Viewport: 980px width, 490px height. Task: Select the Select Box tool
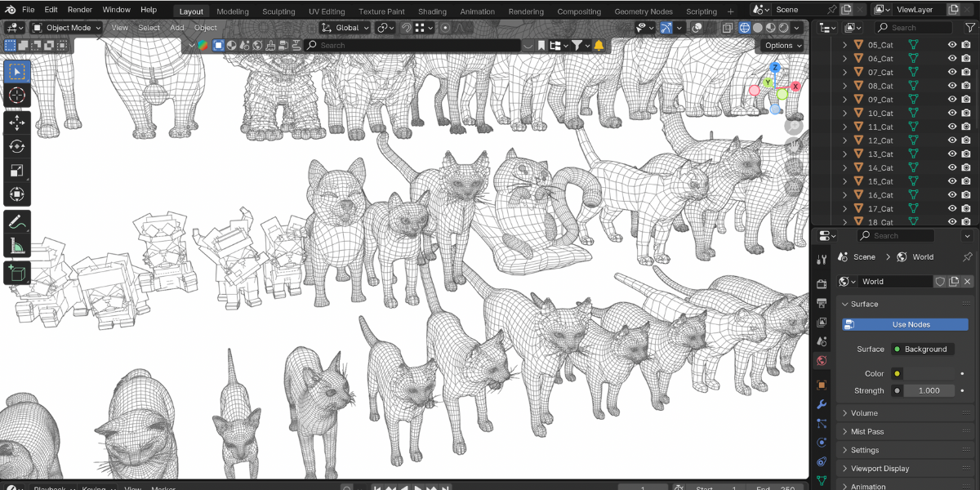click(17, 72)
